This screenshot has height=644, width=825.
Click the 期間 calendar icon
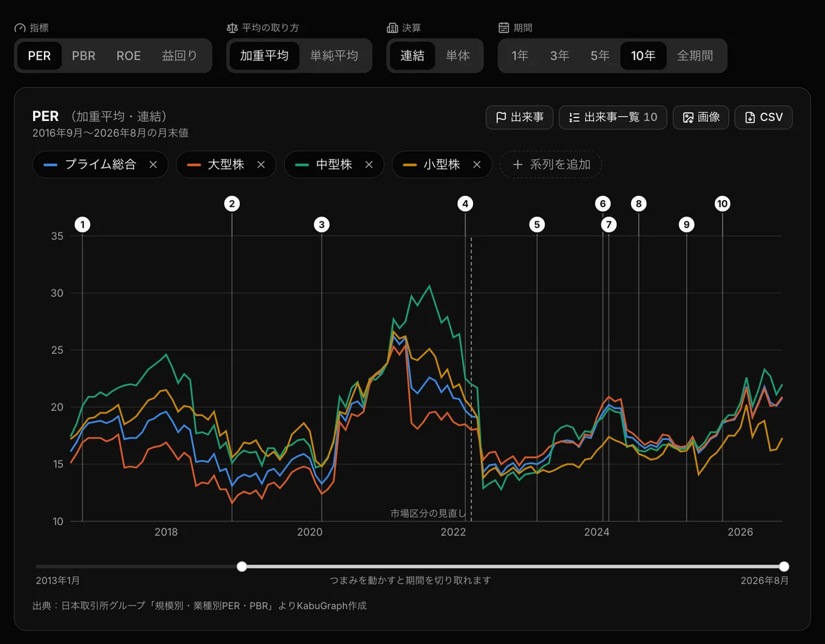(503, 28)
